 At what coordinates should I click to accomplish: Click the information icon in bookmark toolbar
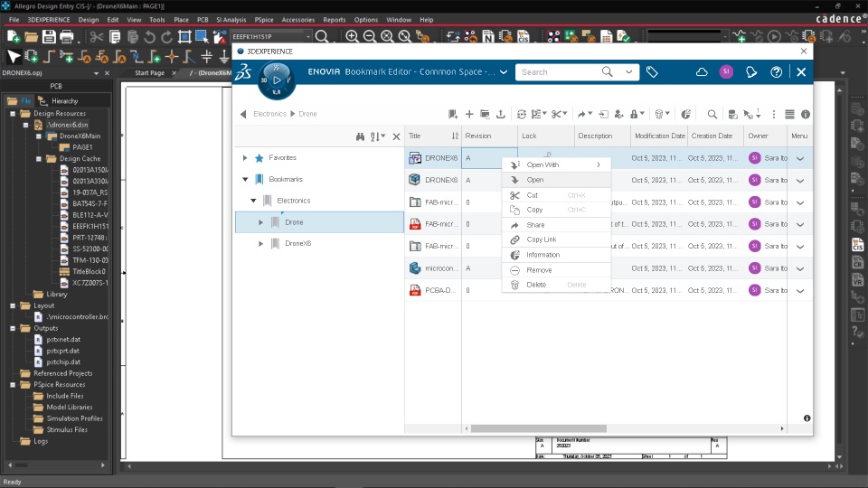[806, 114]
